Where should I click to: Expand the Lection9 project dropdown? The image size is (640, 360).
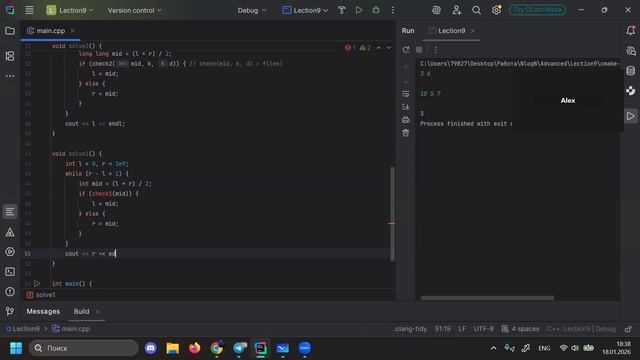pos(70,10)
